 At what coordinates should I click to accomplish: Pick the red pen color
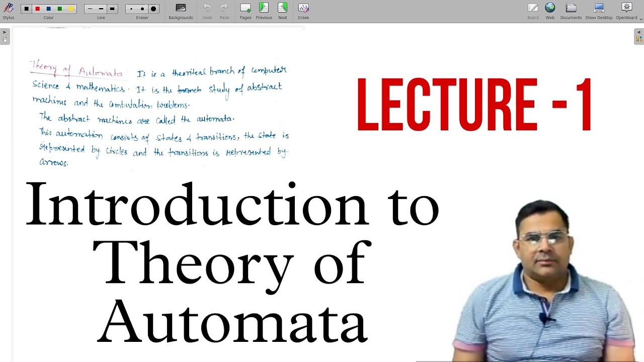coord(37,9)
